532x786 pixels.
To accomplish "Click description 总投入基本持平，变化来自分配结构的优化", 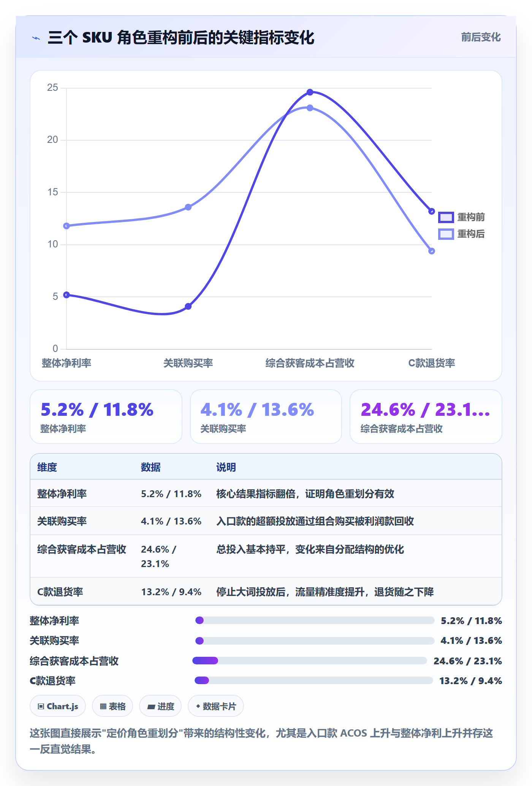I will pos(310,549).
